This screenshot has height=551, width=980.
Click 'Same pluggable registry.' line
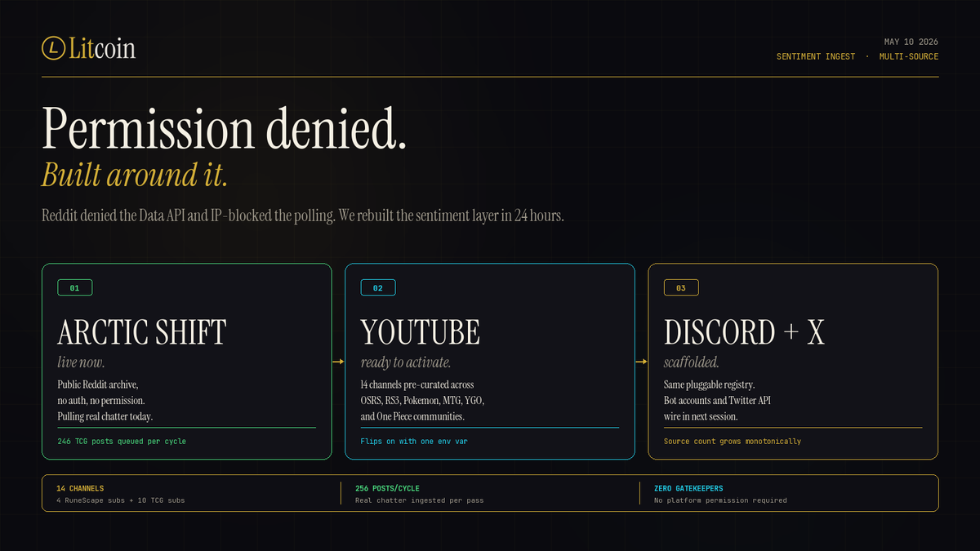[x=710, y=384]
